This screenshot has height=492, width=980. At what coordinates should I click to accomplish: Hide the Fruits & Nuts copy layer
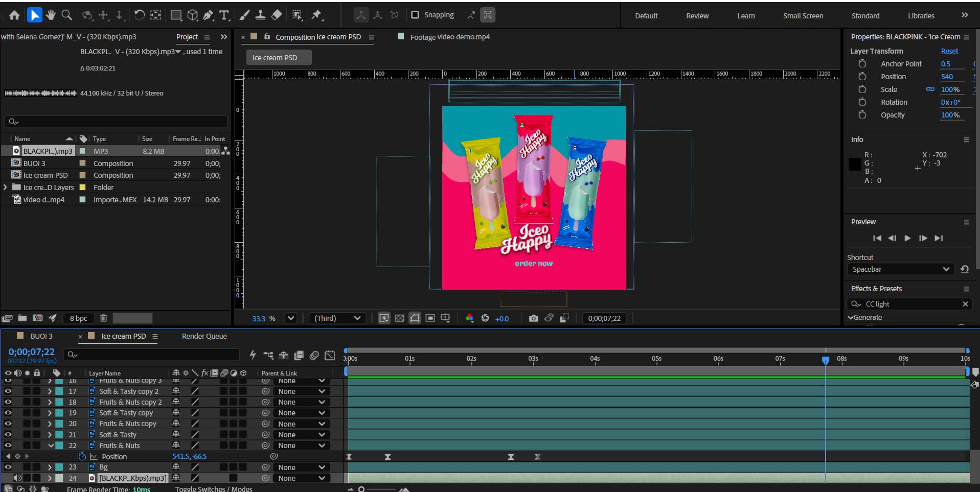(x=8, y=424)
